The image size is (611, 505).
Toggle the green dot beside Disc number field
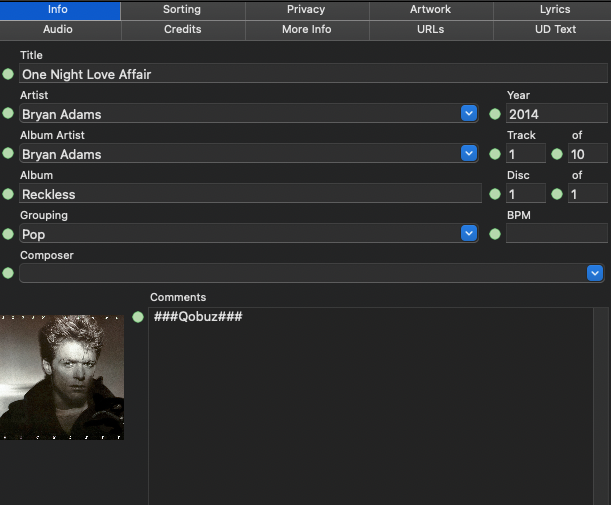pyautogui.click(x=495, y=194)
